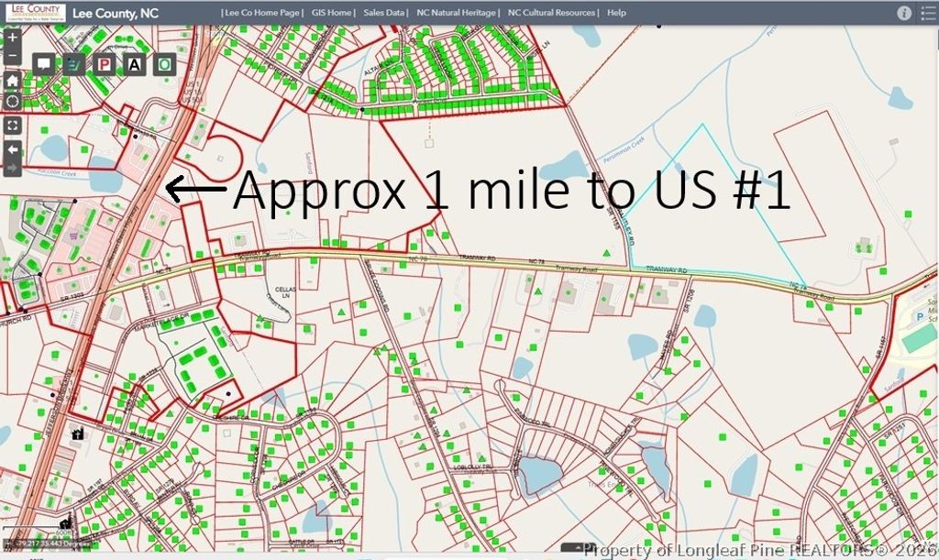Open the Lee Co Home Page link
This screenshot has height=560, width=939.
coord(261,14)
